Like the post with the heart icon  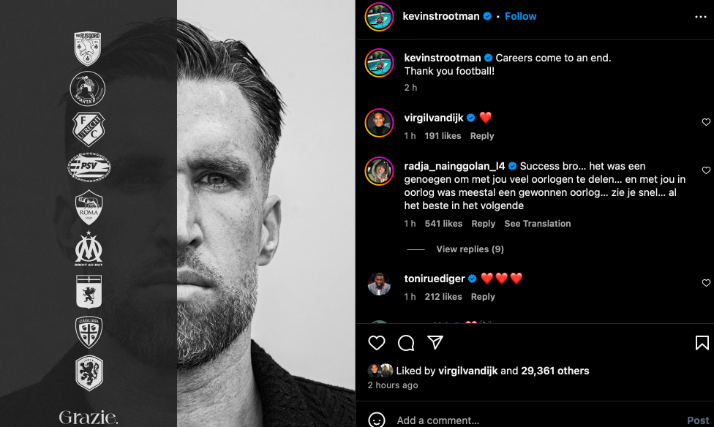click(377, 343)
